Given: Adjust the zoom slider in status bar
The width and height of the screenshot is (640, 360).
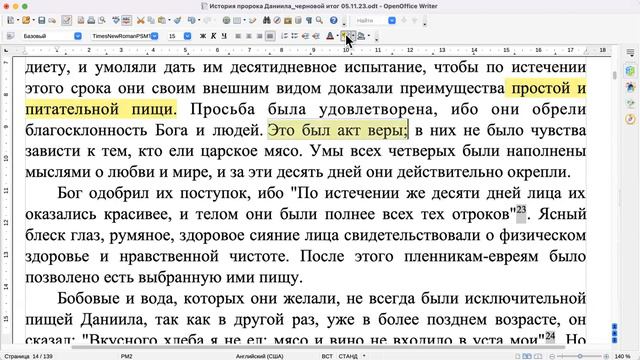Looking at the screenshot, I should tap(580, 356).
